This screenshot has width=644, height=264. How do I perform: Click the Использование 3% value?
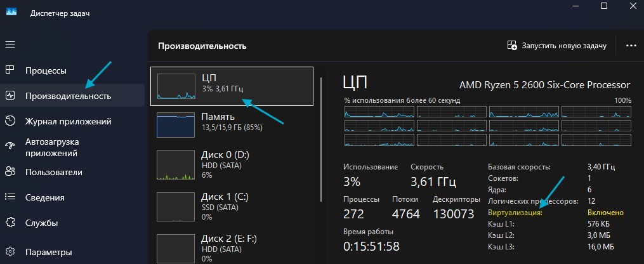(352, 181)
